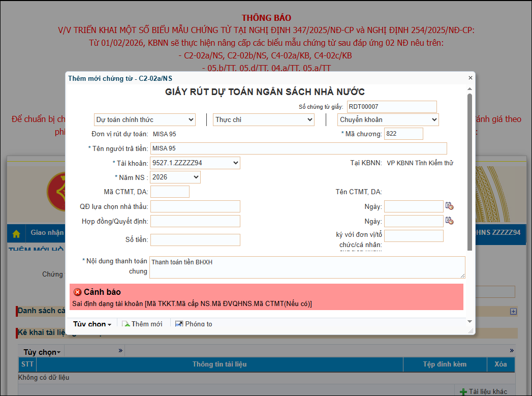Click the VP KBNN Tỉnh Kiểm thử text

(x=420, y=163)
